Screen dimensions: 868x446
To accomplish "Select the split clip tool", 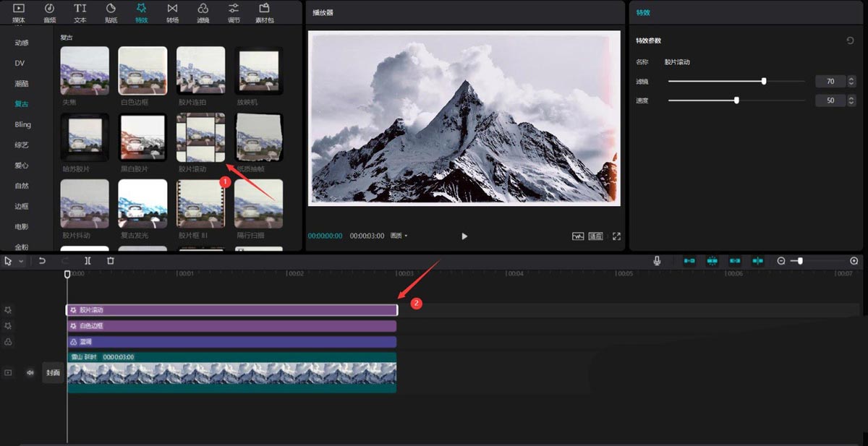I will 88,261.
